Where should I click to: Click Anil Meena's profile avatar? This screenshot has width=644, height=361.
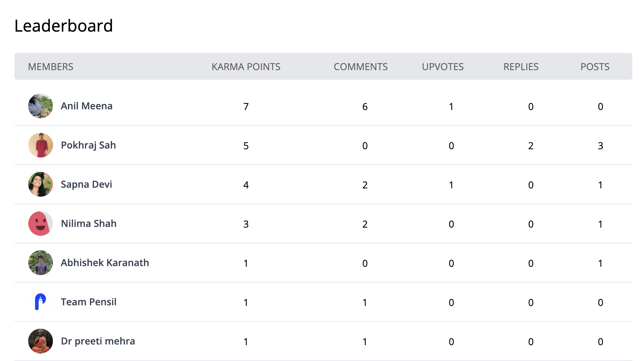41,106
